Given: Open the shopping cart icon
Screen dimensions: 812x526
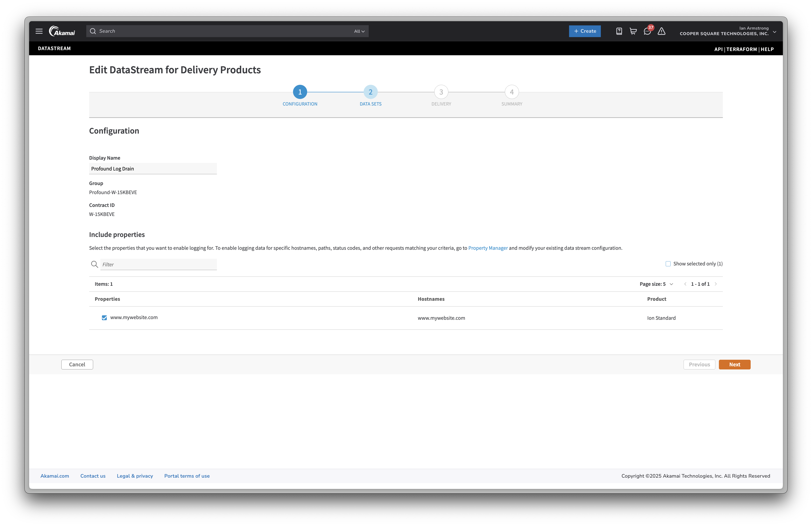Looking at the screenshot, I should pos(633,31).
